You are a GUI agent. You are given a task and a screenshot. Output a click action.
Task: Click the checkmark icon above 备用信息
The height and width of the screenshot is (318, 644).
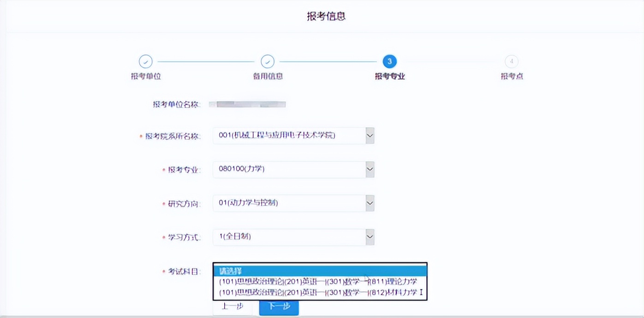268,61
